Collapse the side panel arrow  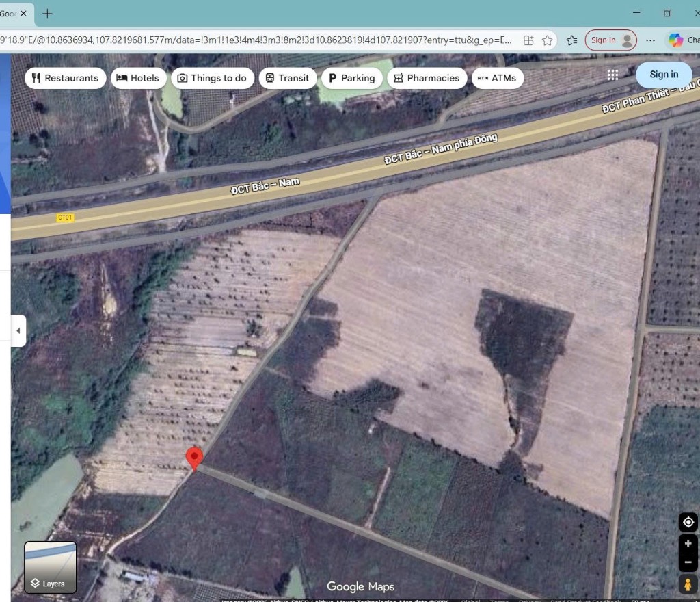[18, 330]
